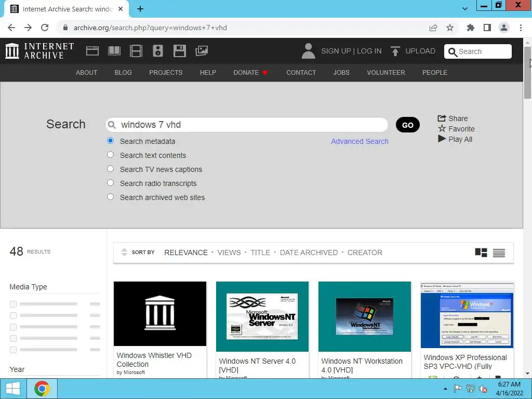Viewport: 532px width, 399px height.
Task: Open the PROJECTS menu item
Action: tap(166, 72)
